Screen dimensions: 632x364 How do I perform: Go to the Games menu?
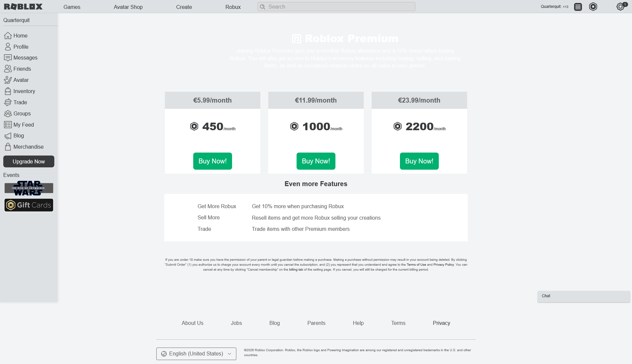pos(72,7)
